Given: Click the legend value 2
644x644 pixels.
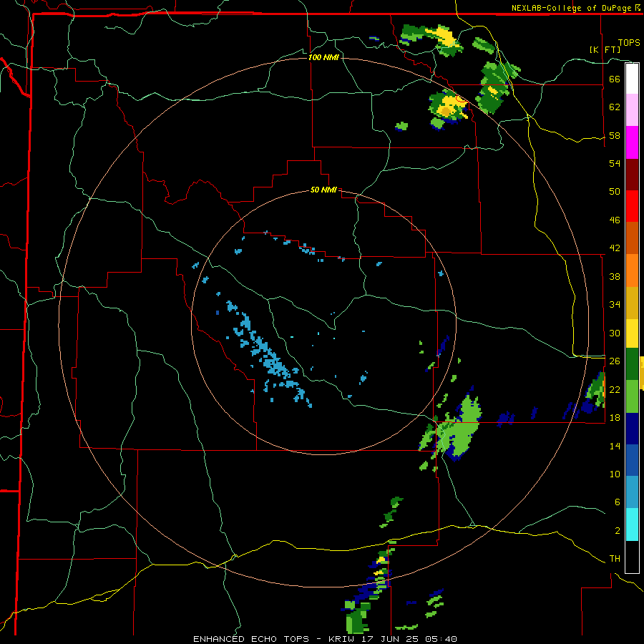Looking at the screenshot, I should tap(618, 531).
